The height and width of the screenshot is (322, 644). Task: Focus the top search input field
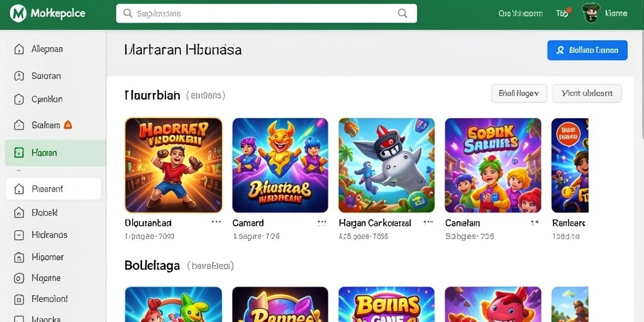(267, 14)
